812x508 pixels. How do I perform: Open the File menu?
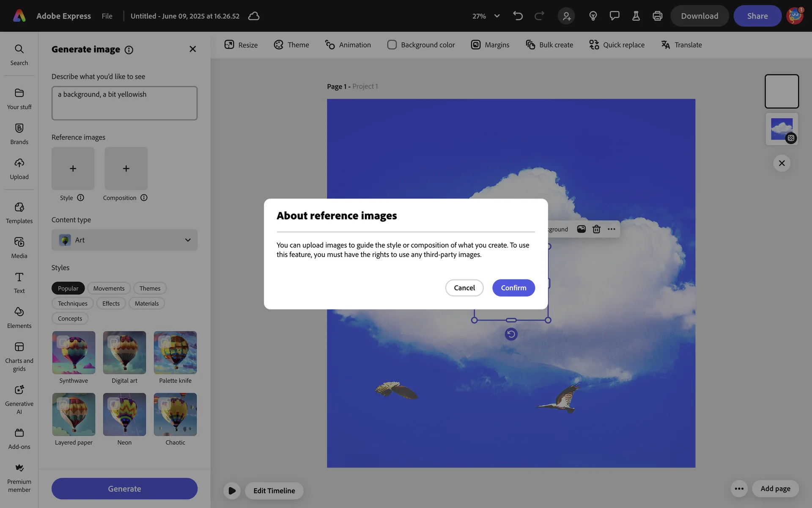tap(107, 16)
